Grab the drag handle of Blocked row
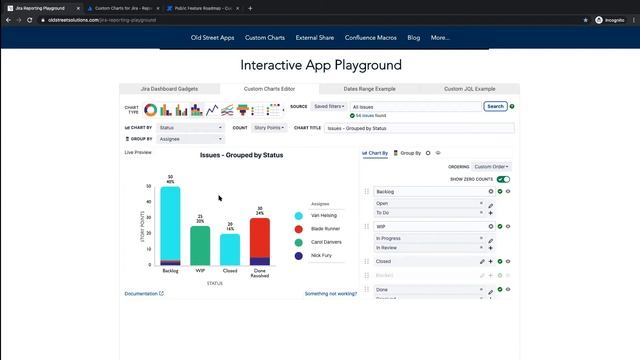The width and height of the screenshot is (640, 360). (367, 276)
